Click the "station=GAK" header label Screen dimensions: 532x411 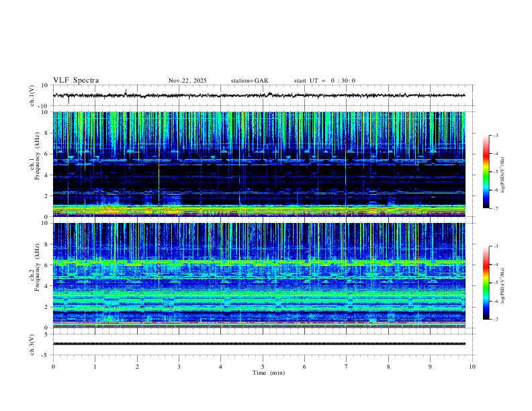point(249,81)
